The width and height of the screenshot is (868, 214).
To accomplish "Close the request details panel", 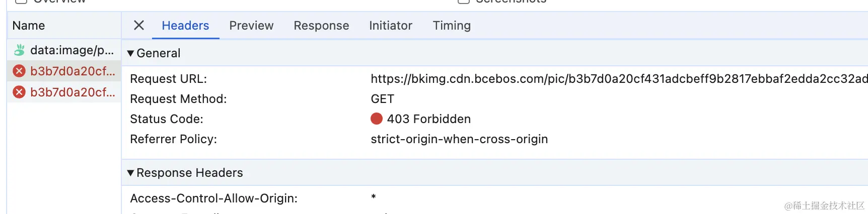I will tap(139, 25).
